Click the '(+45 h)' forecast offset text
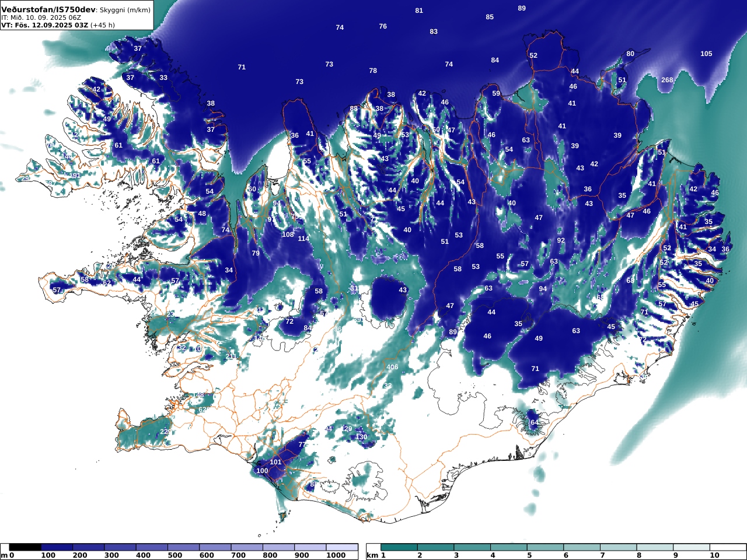747x560 pixels. [x=103, y=25]
